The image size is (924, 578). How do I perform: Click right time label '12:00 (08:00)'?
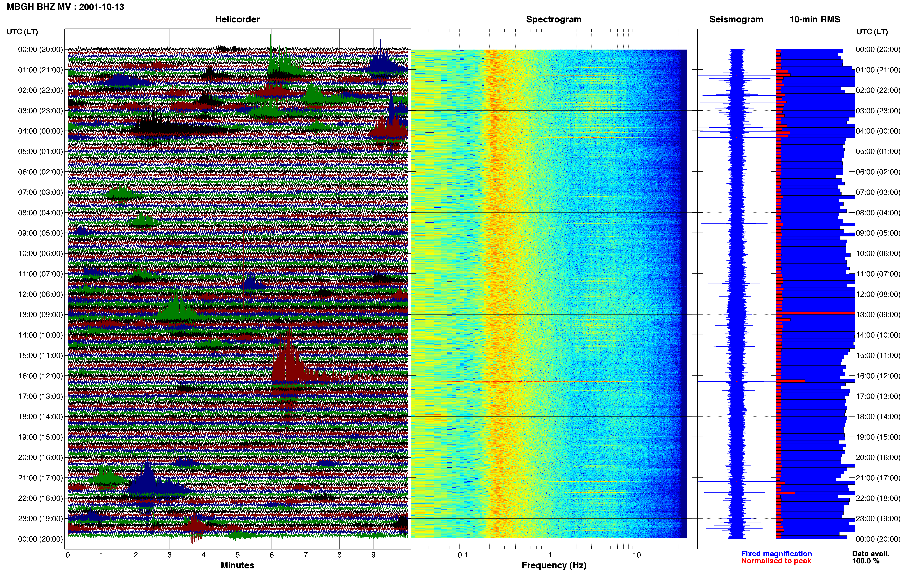pos(878,294)
